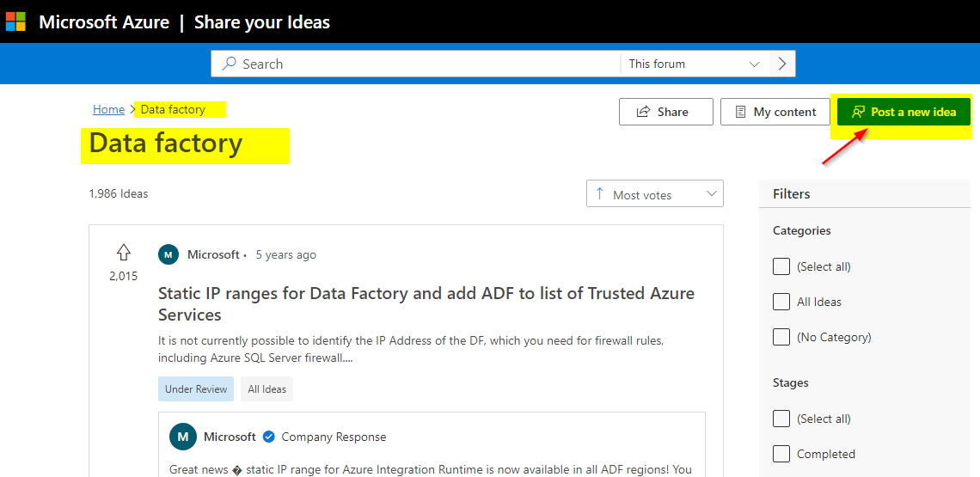
Task: Click the verified badge beside Company Response
Action: (269, 437)
